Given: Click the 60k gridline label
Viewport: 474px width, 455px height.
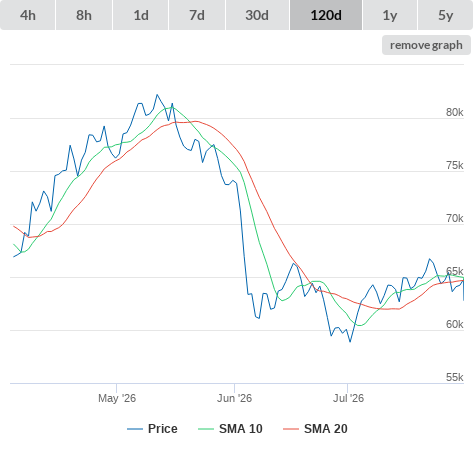Looking at the screenshot, I should tap(455, 324).
